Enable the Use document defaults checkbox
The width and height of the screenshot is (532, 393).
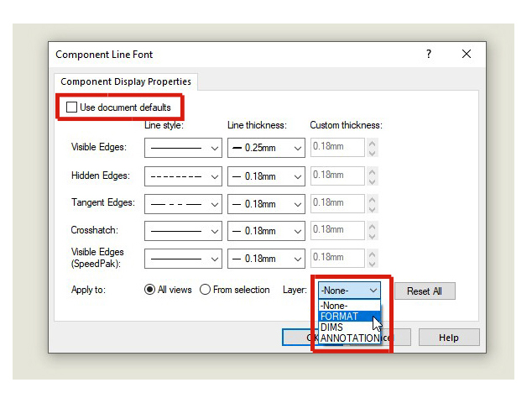(72, 107)
